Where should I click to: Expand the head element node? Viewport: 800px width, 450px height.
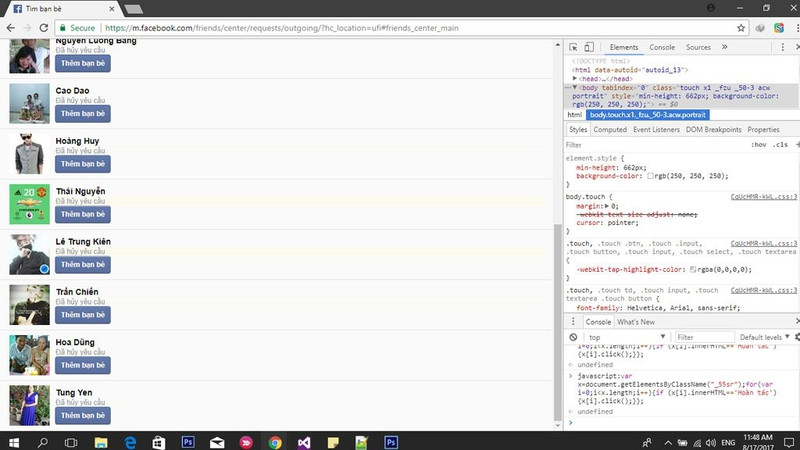coord(575,78)
